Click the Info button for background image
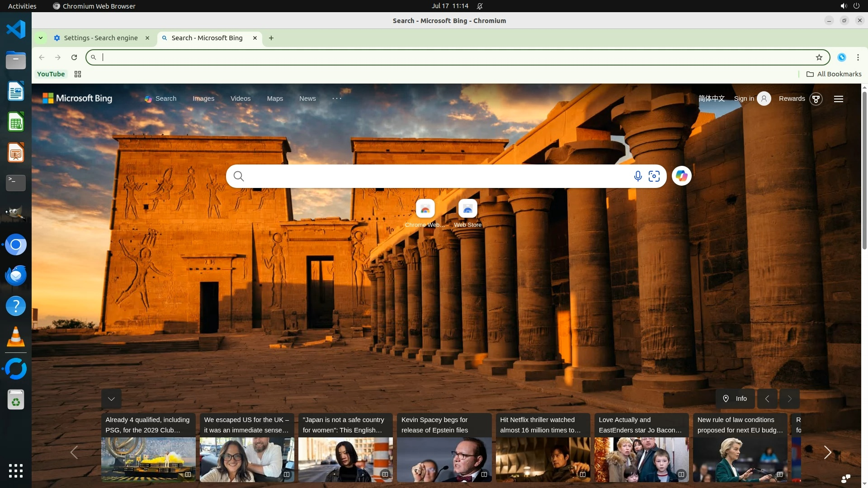This screenshot has width=868, height=488. coord(735,399)
